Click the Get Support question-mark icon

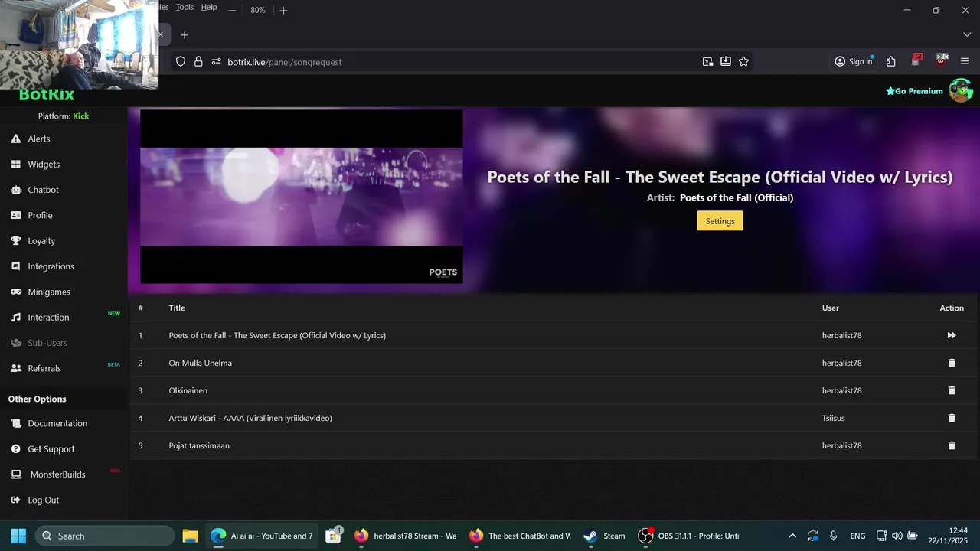click(15, 449)
